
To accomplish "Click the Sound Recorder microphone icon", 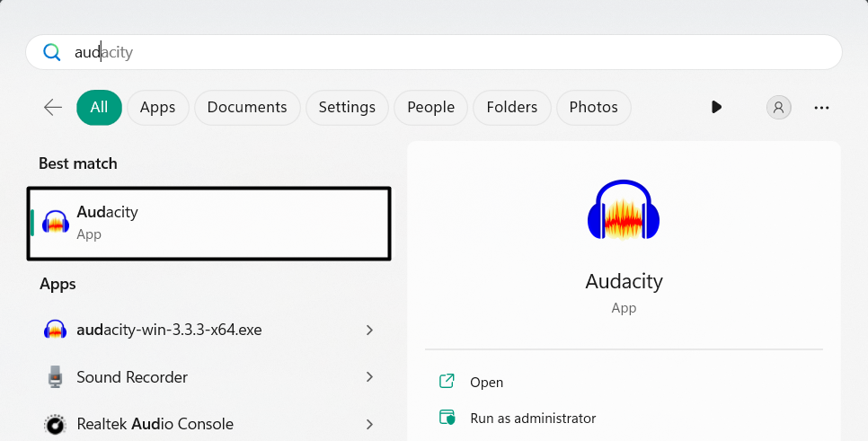I will coord(56,377).
